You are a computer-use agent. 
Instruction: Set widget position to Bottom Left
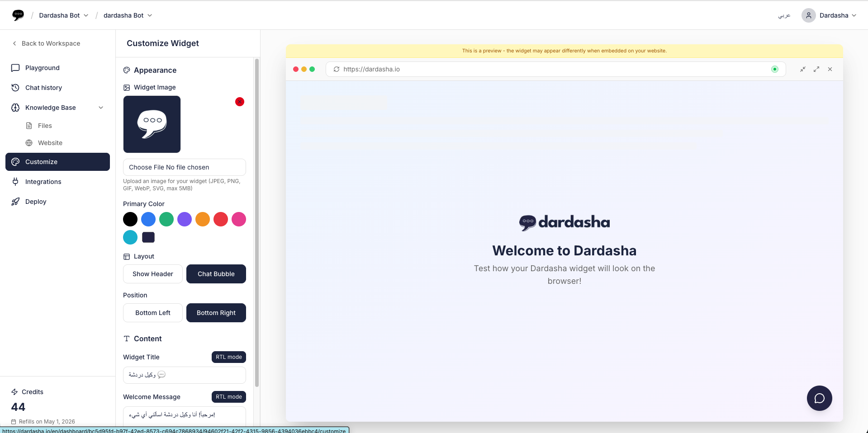[x=152, y=312]
